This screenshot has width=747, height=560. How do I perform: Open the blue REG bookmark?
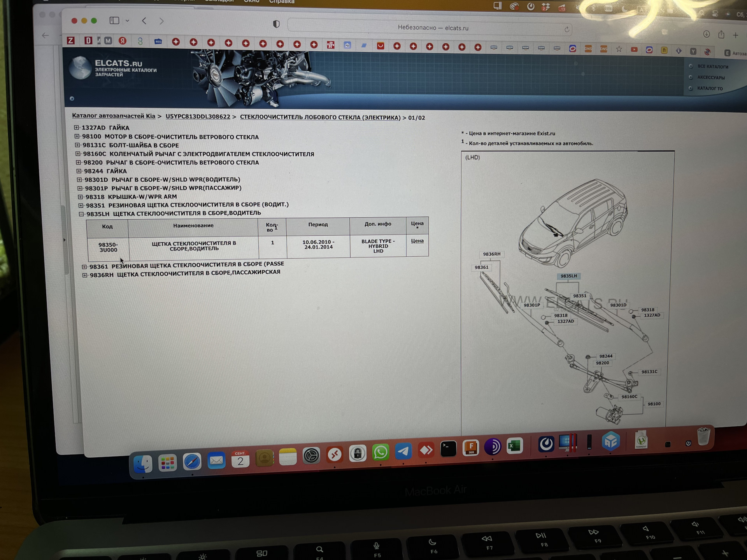click(158, 41)
